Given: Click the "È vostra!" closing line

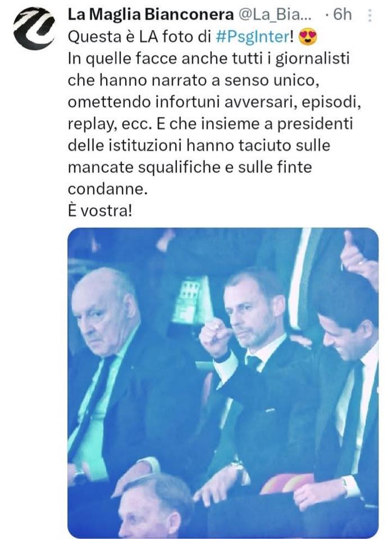Looking at the screenshot, I should click(100, 211).
